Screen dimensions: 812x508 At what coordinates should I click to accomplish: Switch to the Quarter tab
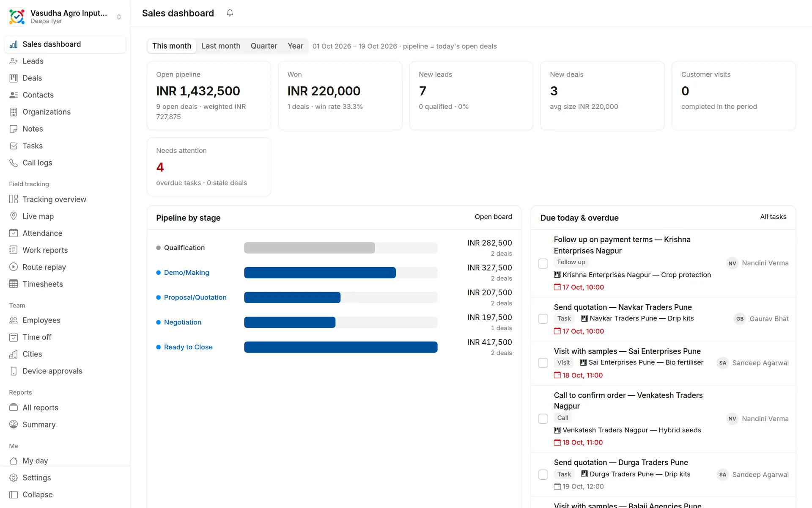(x=264, y=46)
